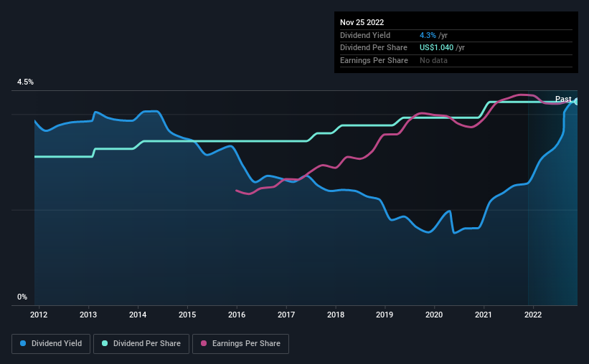589x364 pixels.
Task: Select the 2013 x-axis label
Action: click(x=88, y=315)
